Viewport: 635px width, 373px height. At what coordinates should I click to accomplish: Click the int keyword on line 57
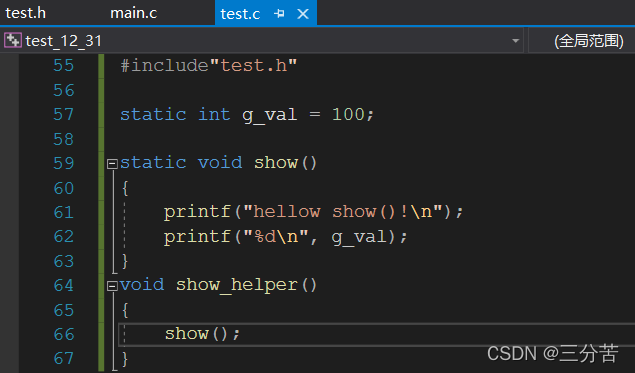click(x=214, y=114)
